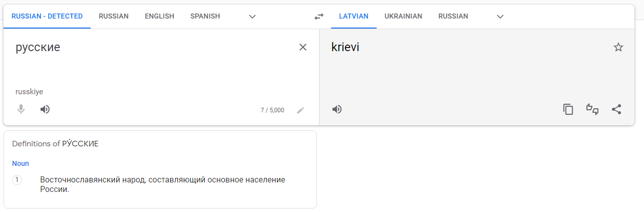The width and height of the screenshot is (644, 212).
Task: Click the microphone voice input icon
Action: coord(21,109)
